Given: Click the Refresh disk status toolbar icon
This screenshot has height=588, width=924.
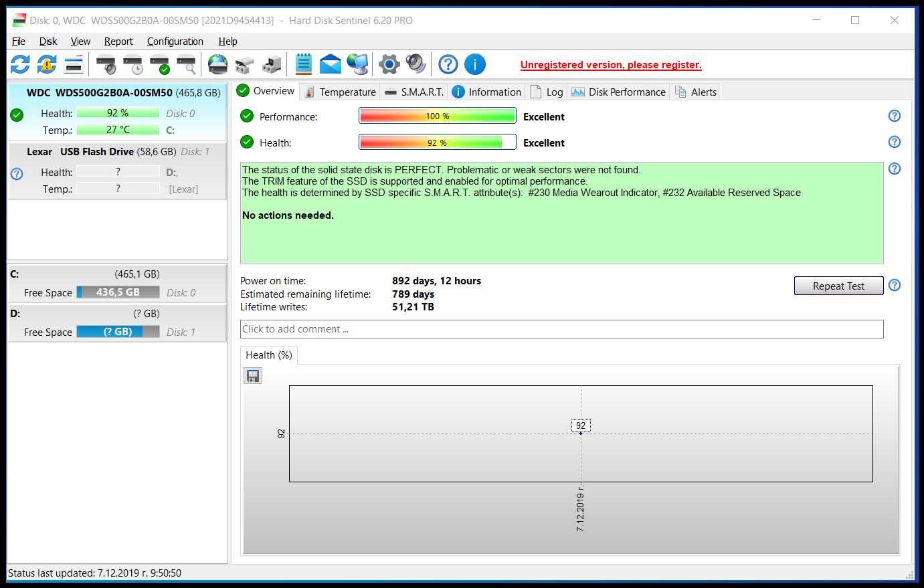Looking at the screenshot, I should coord(20,64).
